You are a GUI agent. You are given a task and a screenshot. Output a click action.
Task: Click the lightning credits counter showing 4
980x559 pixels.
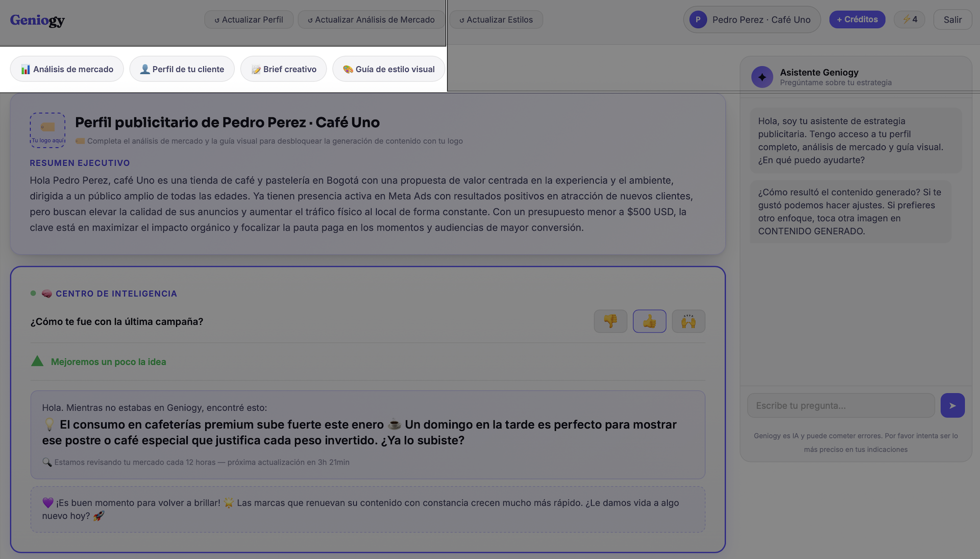pos(910,19)
